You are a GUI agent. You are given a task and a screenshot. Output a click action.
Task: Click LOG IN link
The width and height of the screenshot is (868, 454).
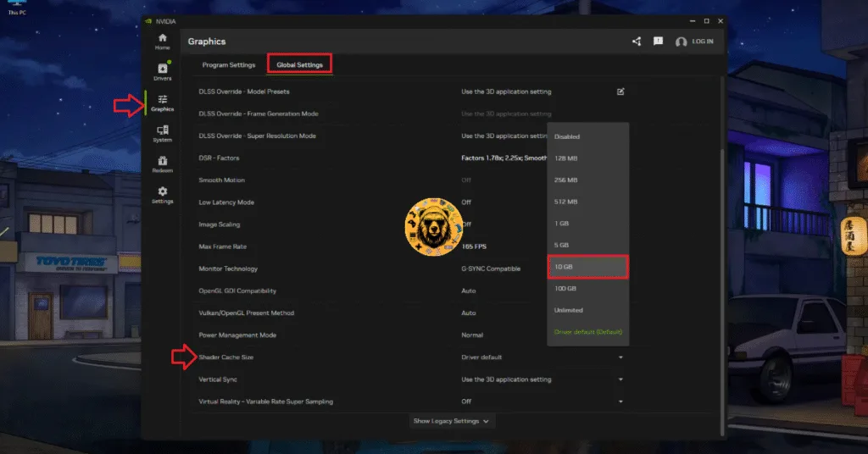click(x=703, y=42)
